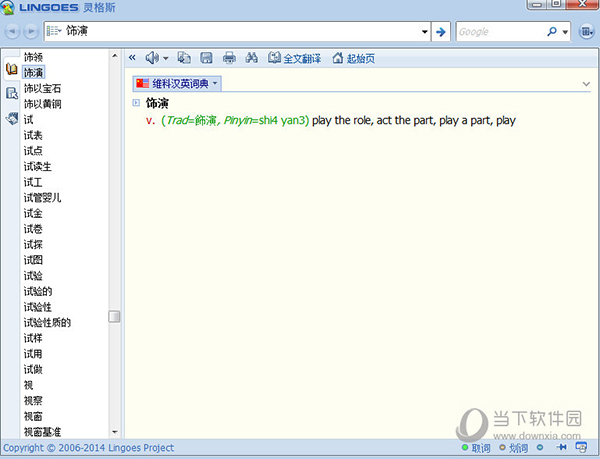This screenshot has height=459, width=600.
Task: Select 视窗 in the word list
Action: click(33, 417)
